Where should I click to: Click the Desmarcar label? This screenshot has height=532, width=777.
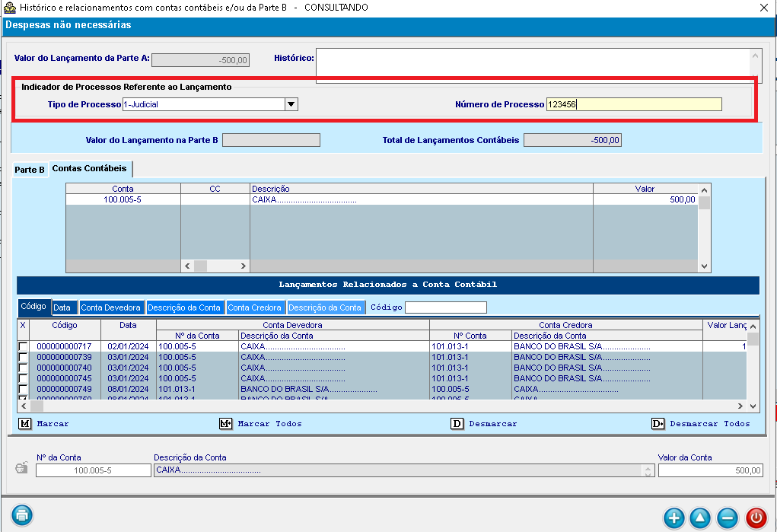(x=493, y=423)
